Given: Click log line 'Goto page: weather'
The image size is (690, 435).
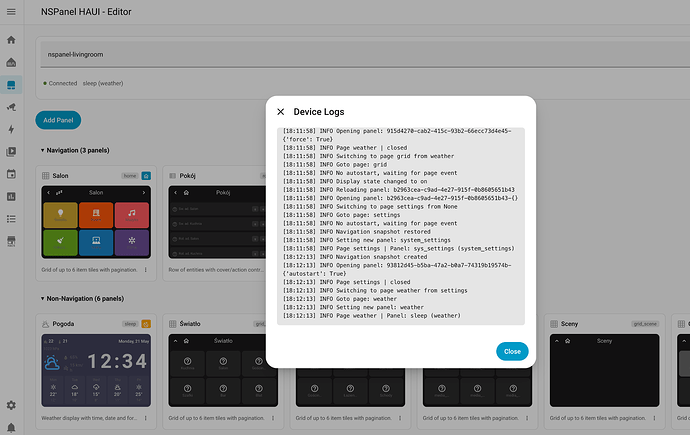Looking at the screenshot, I should [x=340, y=299].
